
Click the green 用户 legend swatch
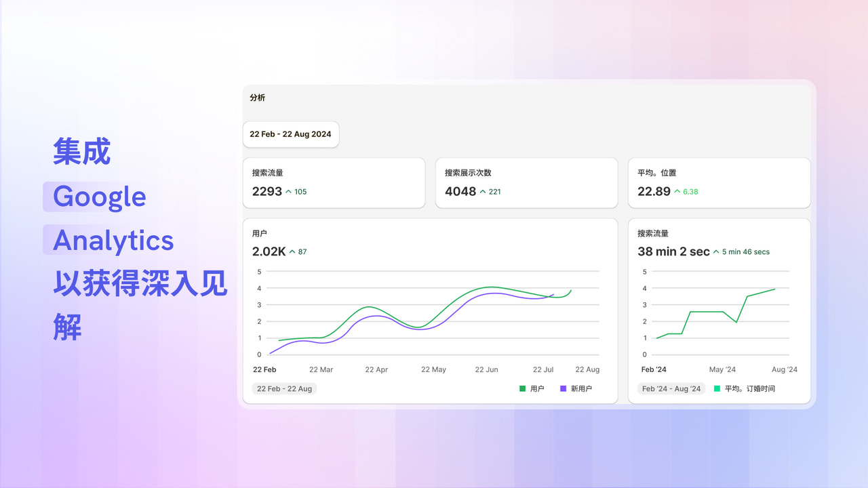(x=522, y=388)
